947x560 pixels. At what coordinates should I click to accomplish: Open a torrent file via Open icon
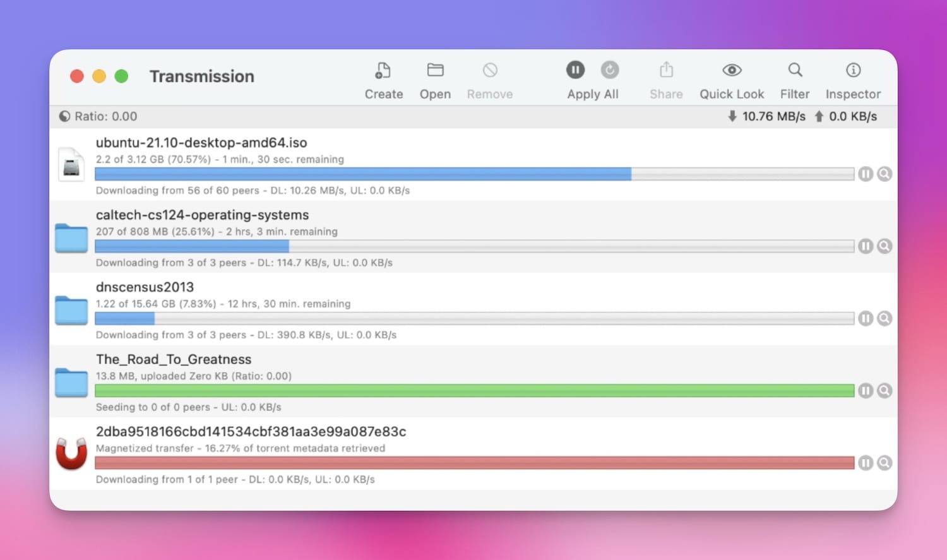tap(435, 70)
